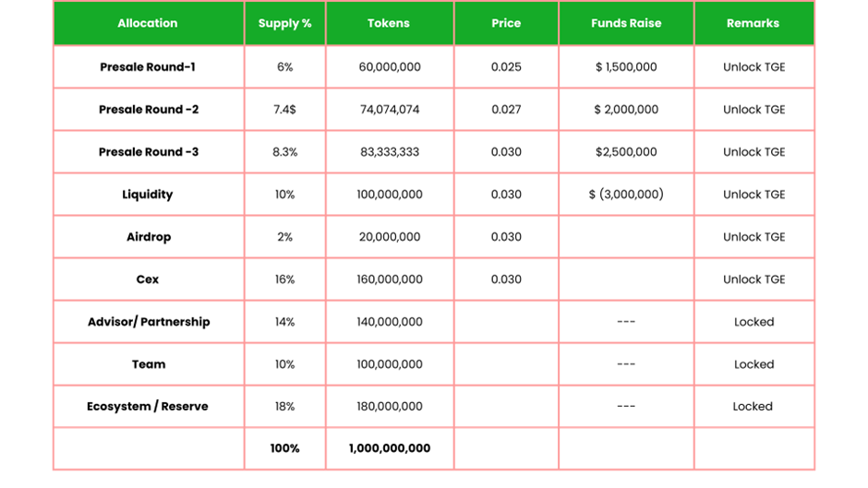
Task: Click the Remarks column header
Action: pos(753,23)
